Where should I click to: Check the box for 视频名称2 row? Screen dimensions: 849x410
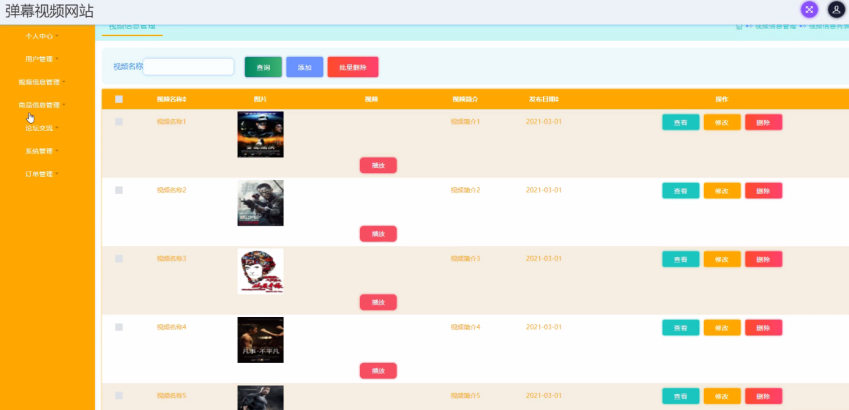(x=119, y=190)
